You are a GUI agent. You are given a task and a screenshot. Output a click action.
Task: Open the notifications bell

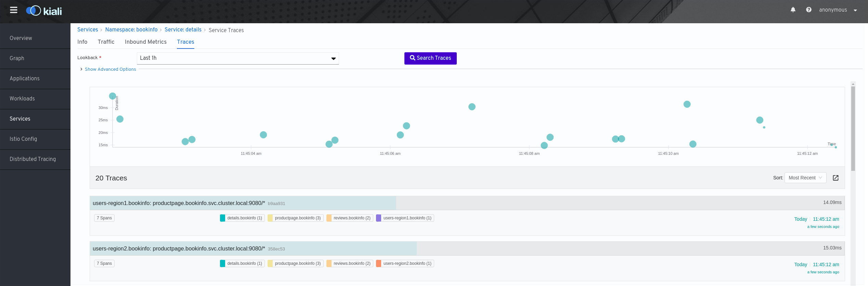click(x=793, y=10)
